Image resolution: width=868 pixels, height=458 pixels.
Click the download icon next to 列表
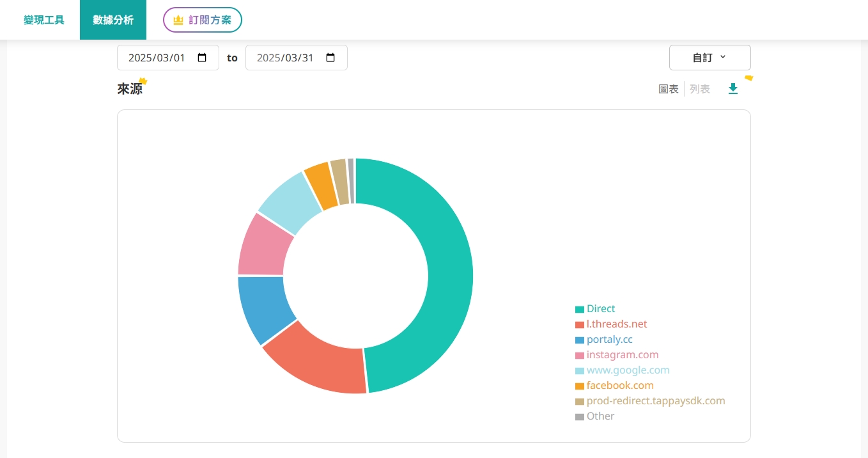point(733,89)
